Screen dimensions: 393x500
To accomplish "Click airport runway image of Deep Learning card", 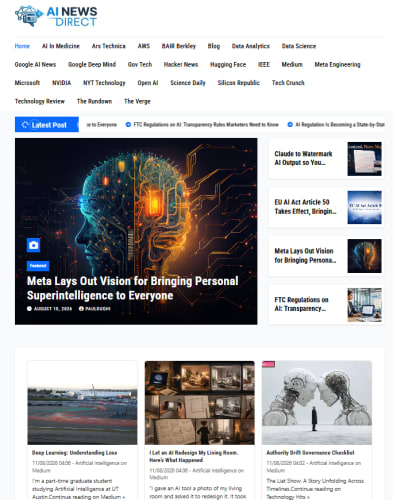I will tap(82, 403).
